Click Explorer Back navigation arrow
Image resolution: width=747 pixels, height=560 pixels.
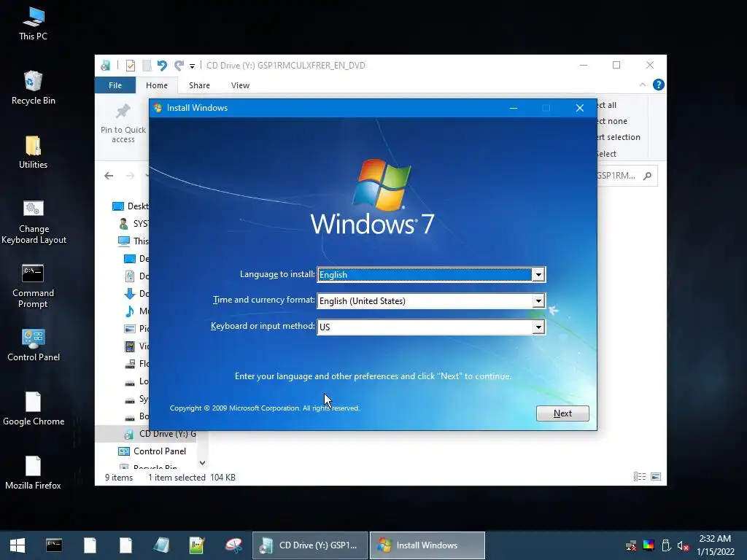click(109, 176)
